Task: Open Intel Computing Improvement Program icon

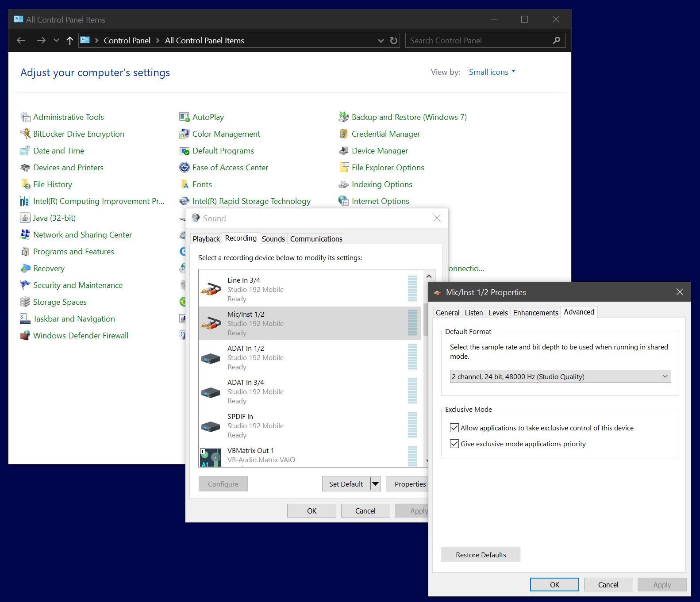Action: (25, 201)
